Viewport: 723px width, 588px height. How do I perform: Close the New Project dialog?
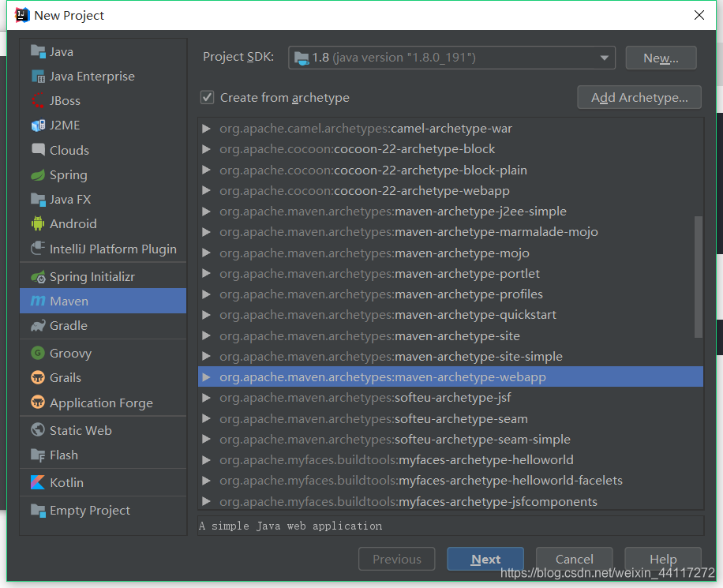pos(699,15)
